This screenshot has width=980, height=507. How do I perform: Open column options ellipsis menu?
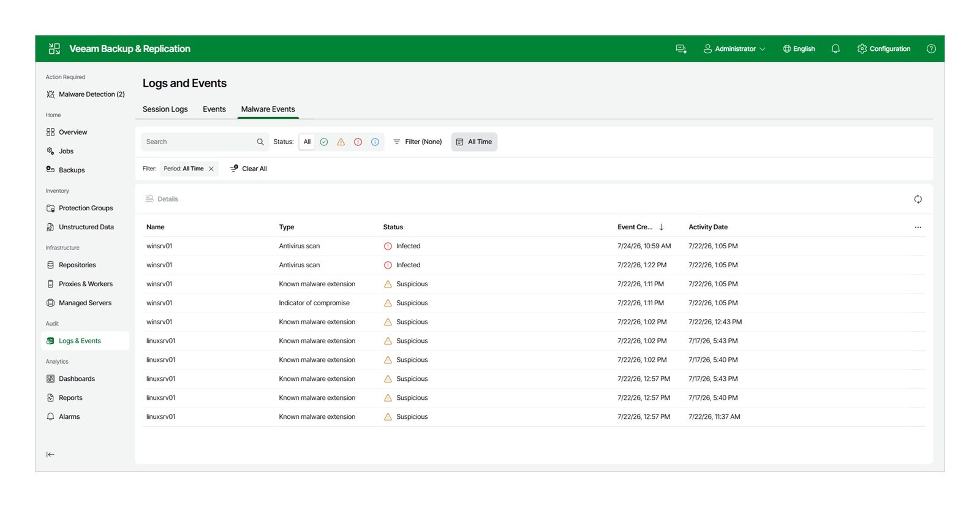coord(918,227)
